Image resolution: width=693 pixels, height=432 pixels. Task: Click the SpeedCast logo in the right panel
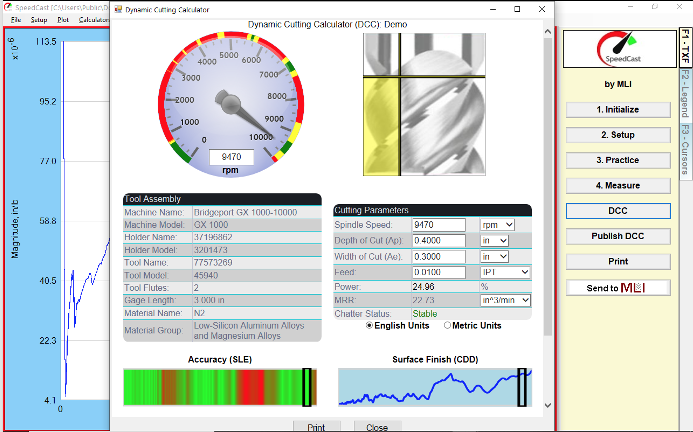[619, 49]
